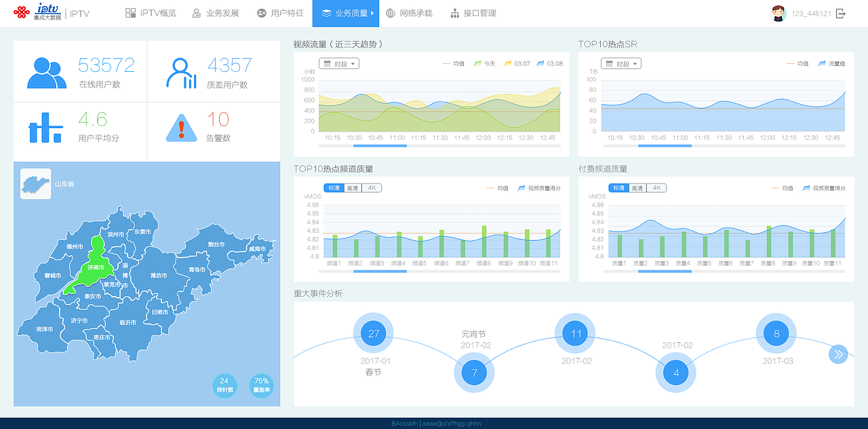Click the online users icon beside 53572

(47, 73)
